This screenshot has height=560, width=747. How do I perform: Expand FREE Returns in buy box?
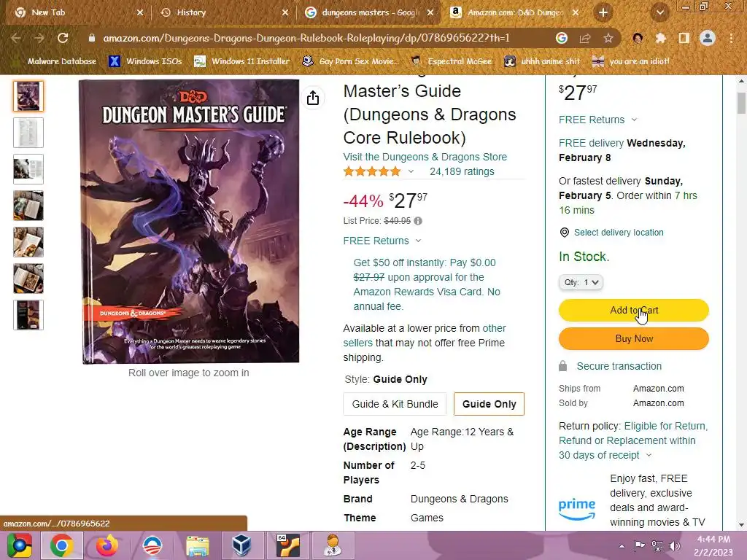point(598,120)
